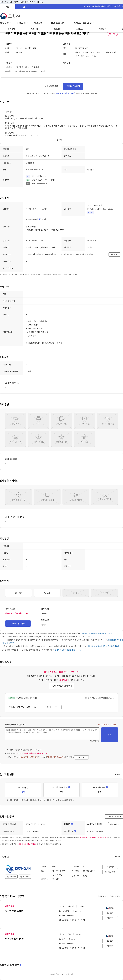Viewport: 123px width, 980px height.
Task: Expand the 취업지원 menu
Action: [x=23, y=23]
